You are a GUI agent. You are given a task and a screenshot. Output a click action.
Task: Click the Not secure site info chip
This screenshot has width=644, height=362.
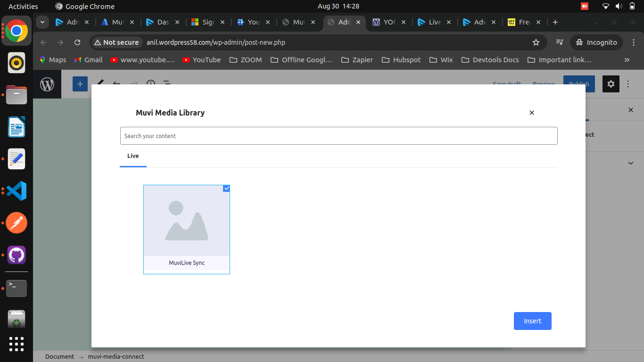(x=117, y=42)
